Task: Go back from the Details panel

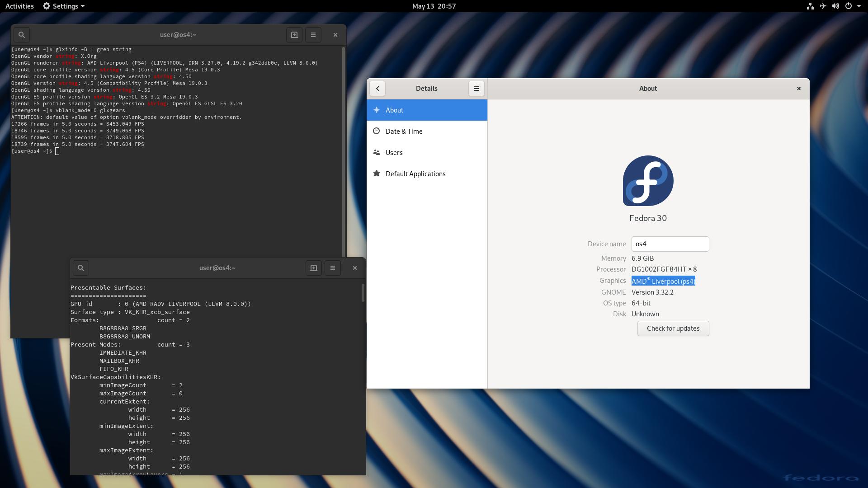Action: pos(377,89)
